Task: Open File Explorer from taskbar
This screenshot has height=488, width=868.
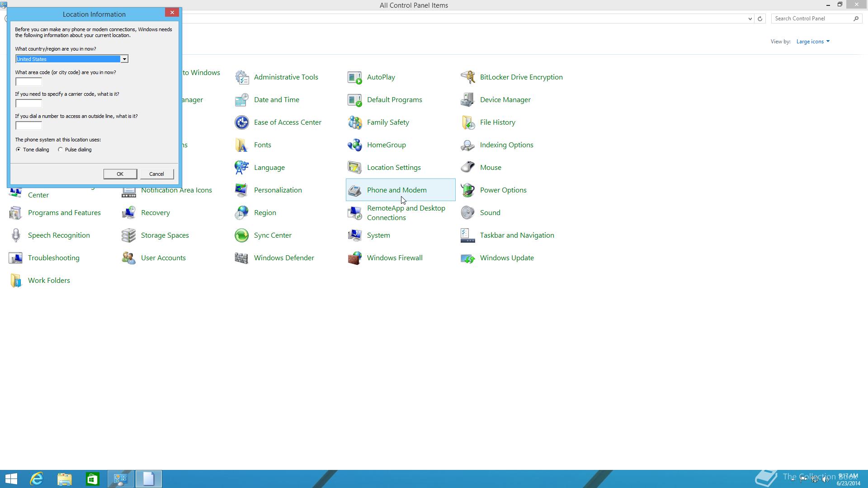Action: tap(65, 479)
